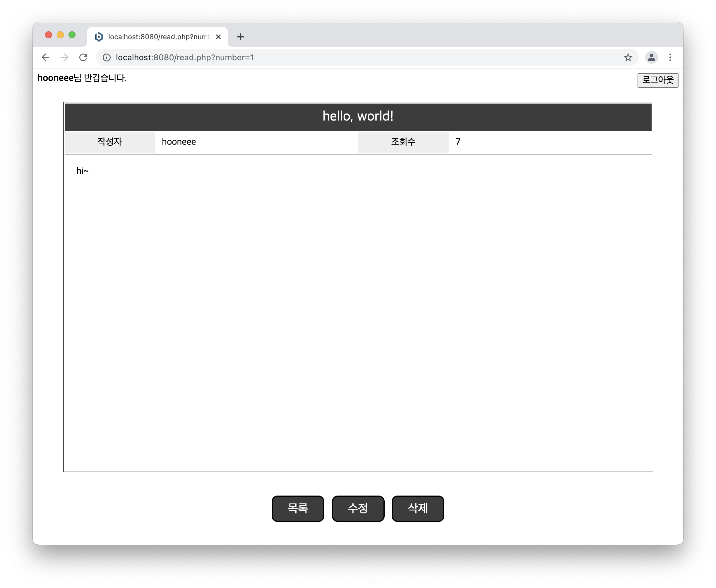Click the yellow macOS minimize button
Image resolution: width=716 pixels, height=588 pixels.
point(60,35)
